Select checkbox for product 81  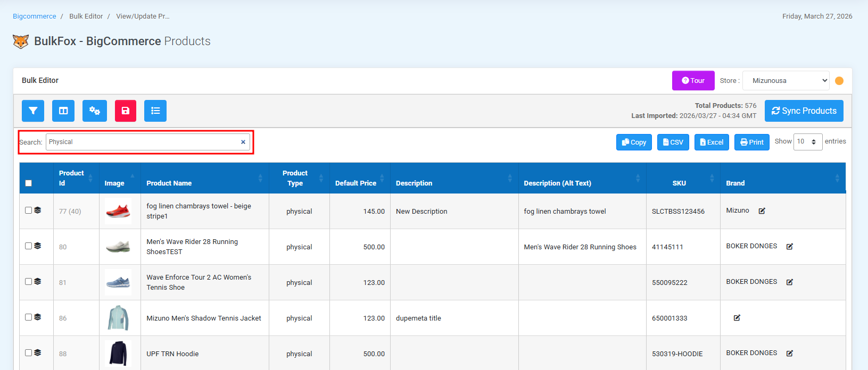tap(29, 281)
